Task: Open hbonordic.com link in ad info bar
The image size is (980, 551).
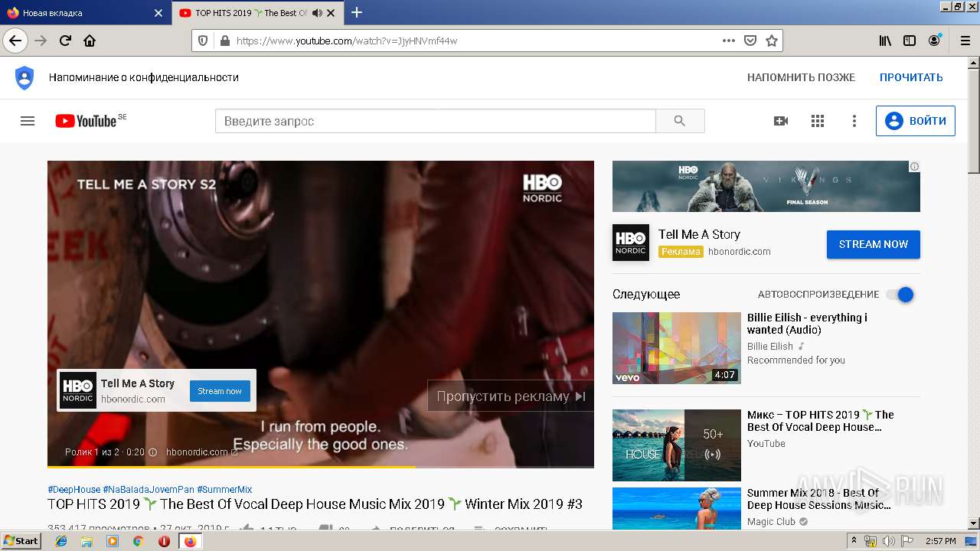Action: pos(201,452)
